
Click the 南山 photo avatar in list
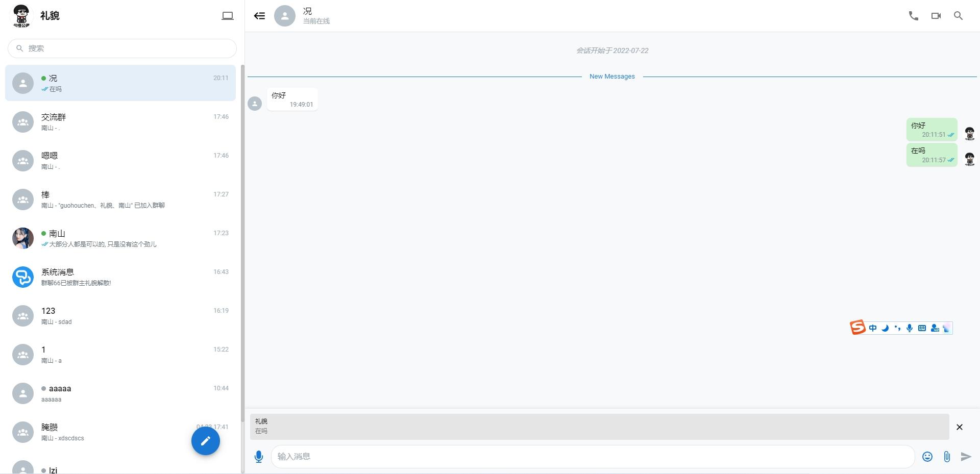23,238
